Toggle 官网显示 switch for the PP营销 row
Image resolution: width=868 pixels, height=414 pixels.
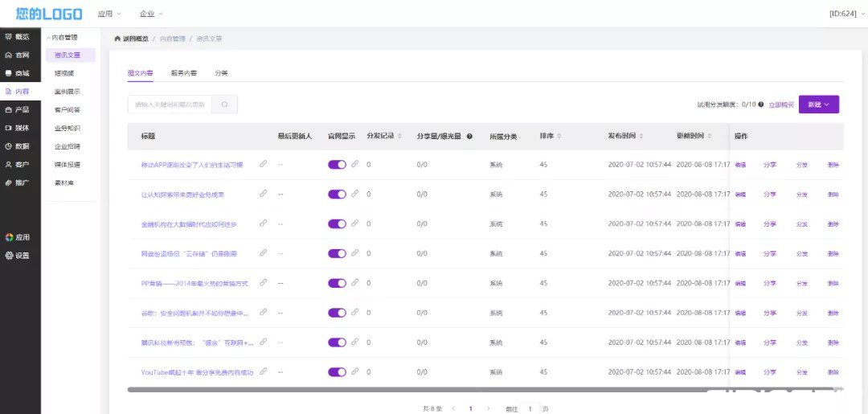pyautogui.click(x=337, y=283)
